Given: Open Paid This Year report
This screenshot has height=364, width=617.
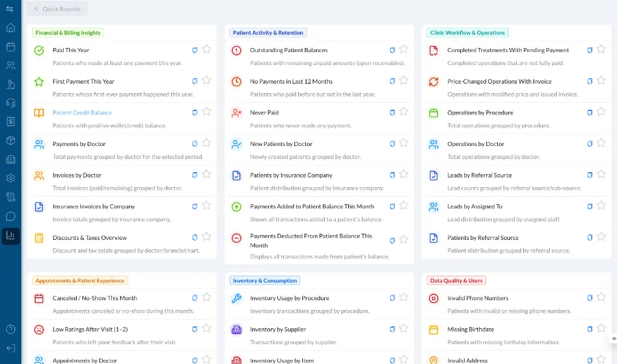Looking at the screenshot, I should [71, 50].
